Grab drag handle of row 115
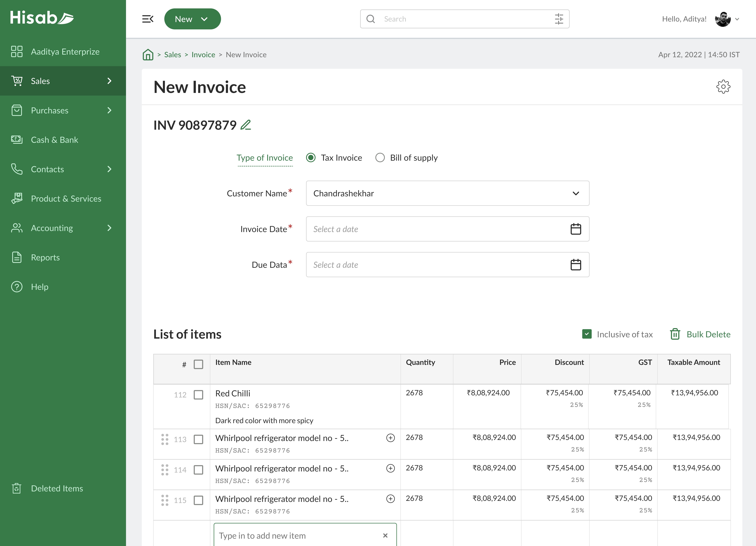This screenshot has height=546, width=756. [x=165, y=500]
